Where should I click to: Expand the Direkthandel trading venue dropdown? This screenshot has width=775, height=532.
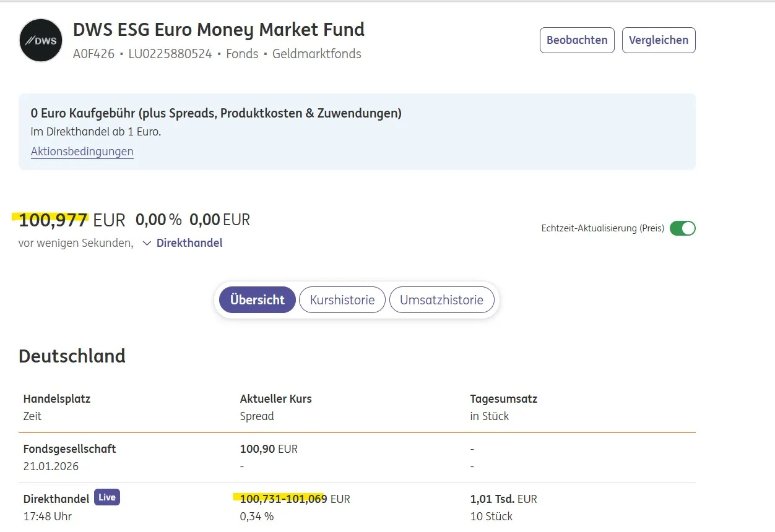[183, 243]
